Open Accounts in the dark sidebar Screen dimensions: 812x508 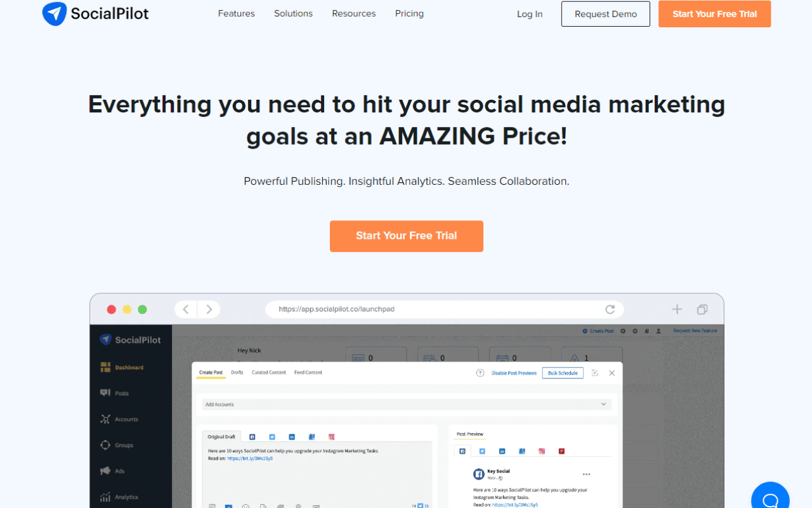pyautogui.click(x=119, y=419)
